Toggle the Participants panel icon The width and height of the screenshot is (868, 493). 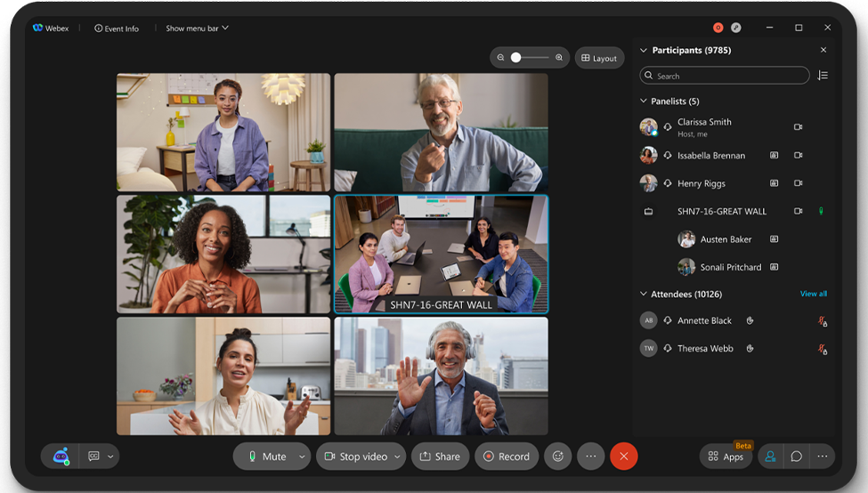[x=770, y=457]
